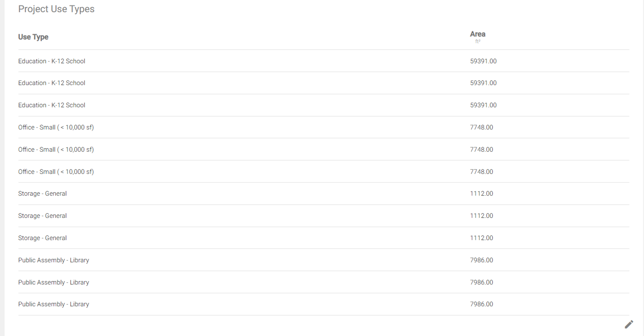Select the Use Type column header
644x336 pixels.
point(33,37)
